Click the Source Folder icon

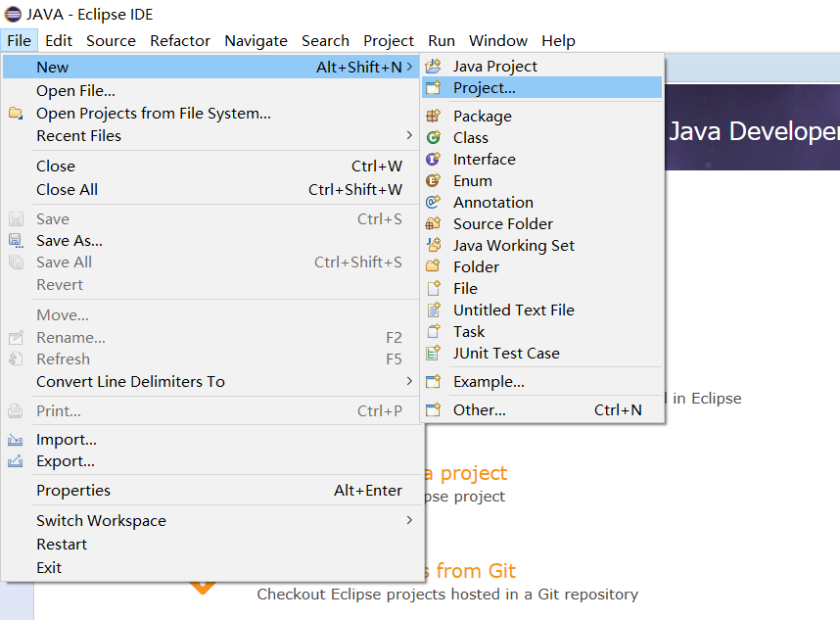click(x=433, y=223)
